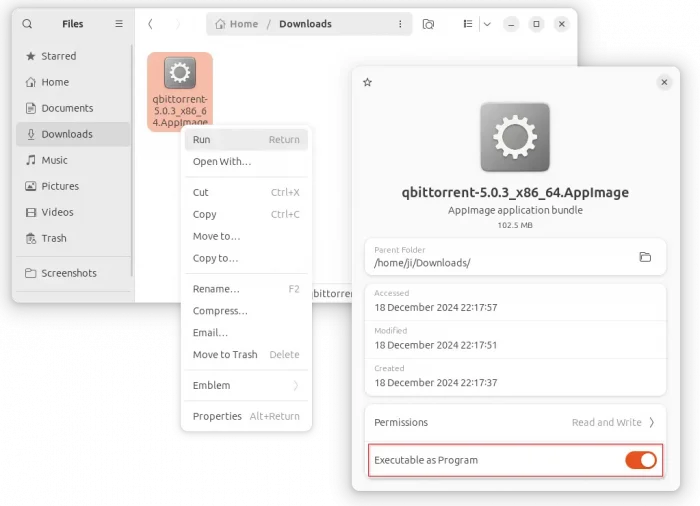This screenshot has width=700, height=506.
Task: Open parent folder with the folder icon
Action: (645, 257)
